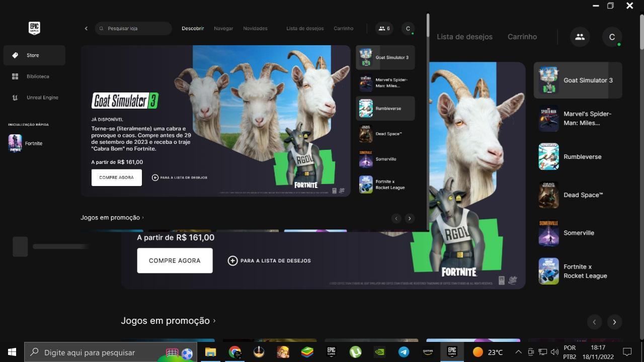Select large Somerville list entry
This screenshot has width=644, height=362.
pos(578,233)
